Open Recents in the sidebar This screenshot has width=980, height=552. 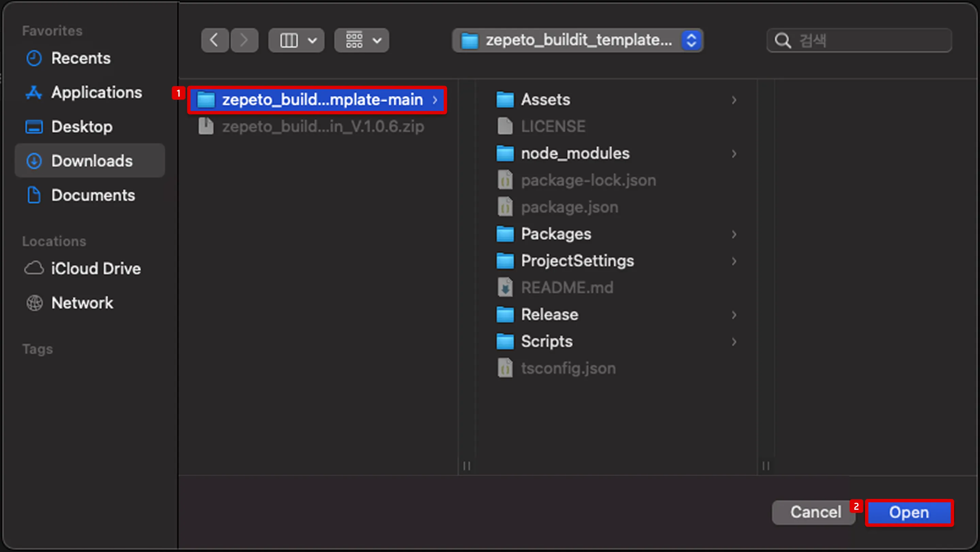(x=90, y=58)
